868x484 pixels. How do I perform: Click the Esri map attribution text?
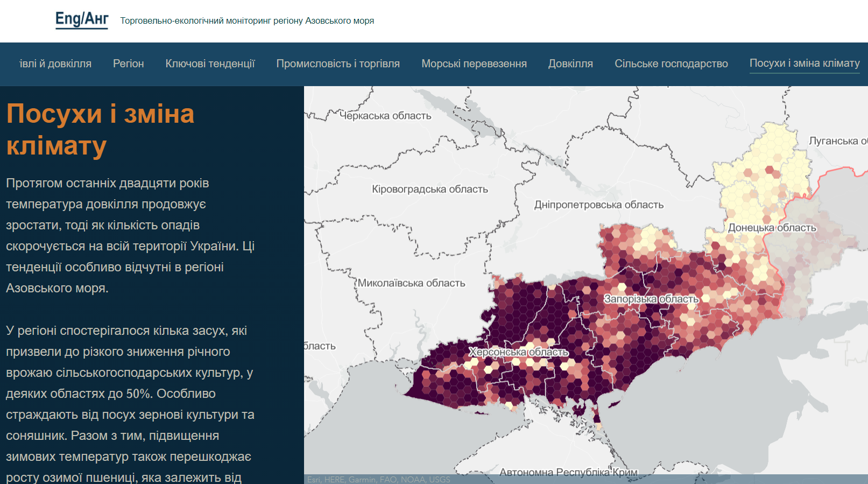(x=378, y=479)
